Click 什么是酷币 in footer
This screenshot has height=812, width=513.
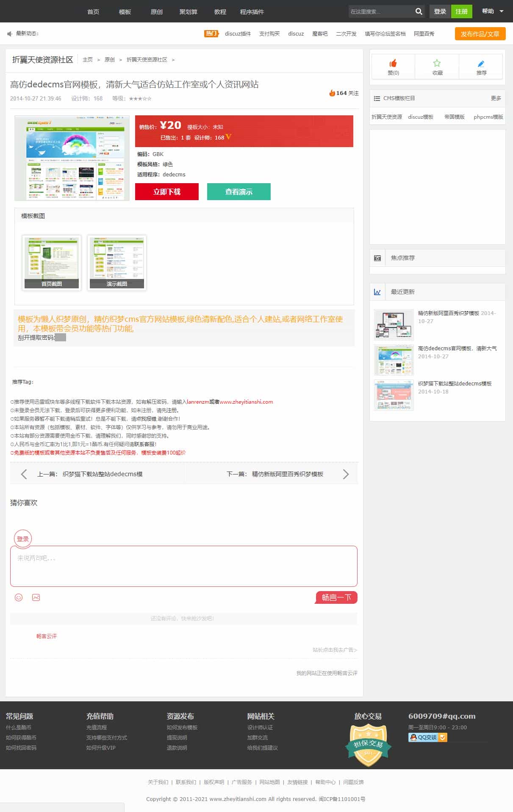click(19, 727)
